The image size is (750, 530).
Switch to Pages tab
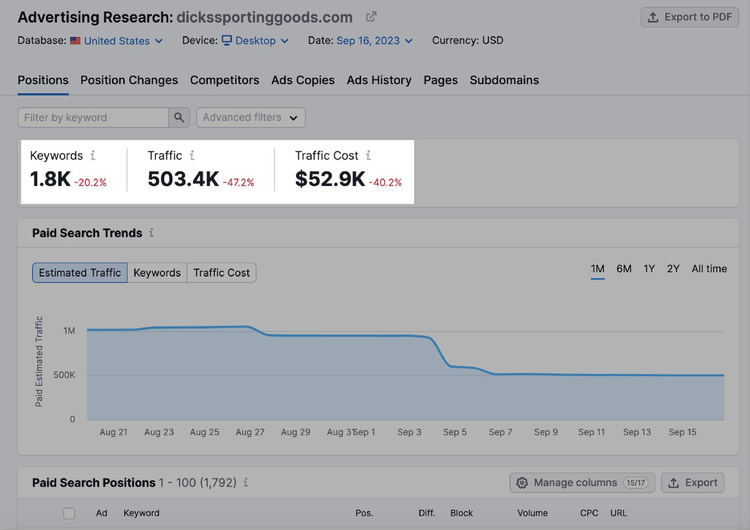coord(441,80)
